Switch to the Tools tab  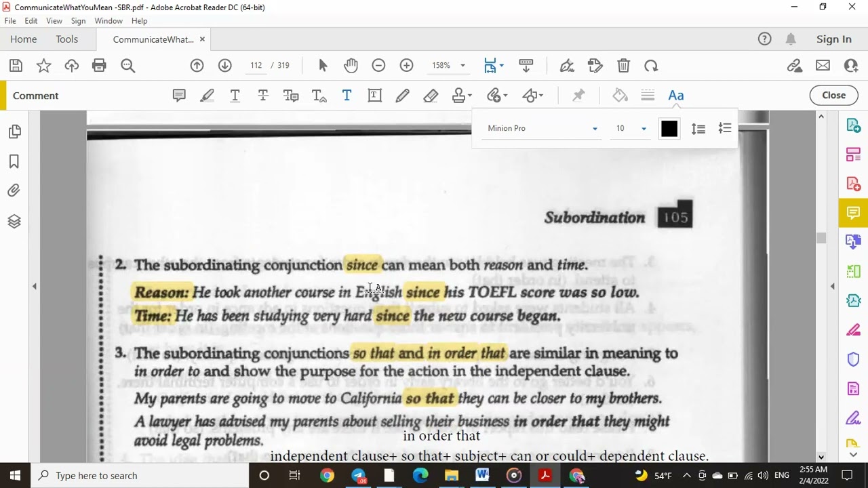pos(67,39)
